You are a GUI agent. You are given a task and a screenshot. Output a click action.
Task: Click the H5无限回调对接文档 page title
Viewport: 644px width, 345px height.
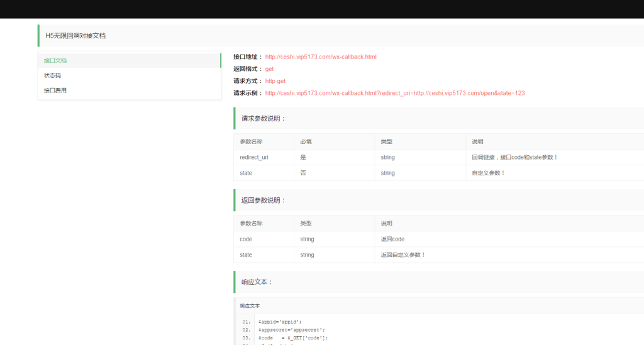(x=75, y=36)
